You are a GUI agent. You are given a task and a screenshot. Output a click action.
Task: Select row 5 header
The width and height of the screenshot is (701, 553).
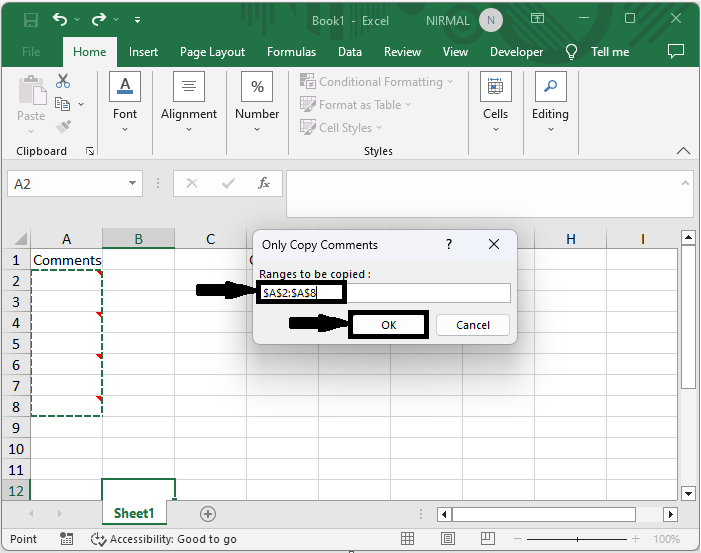tap(16, 344)
